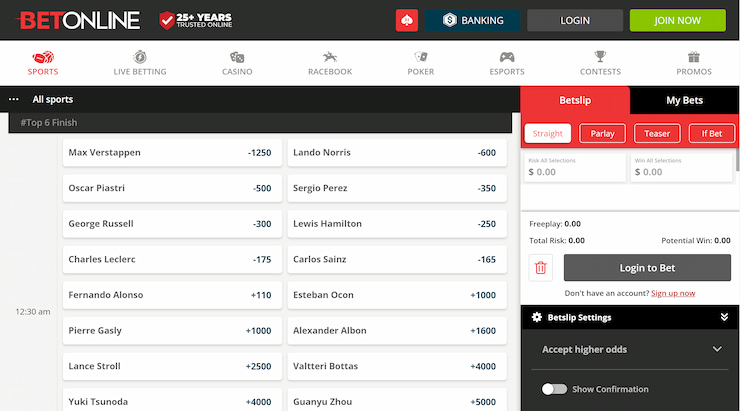Bet on Charles Leclerc at -175
The width and height of the screenshot is (740, 411).
click(x=172, y=259)
